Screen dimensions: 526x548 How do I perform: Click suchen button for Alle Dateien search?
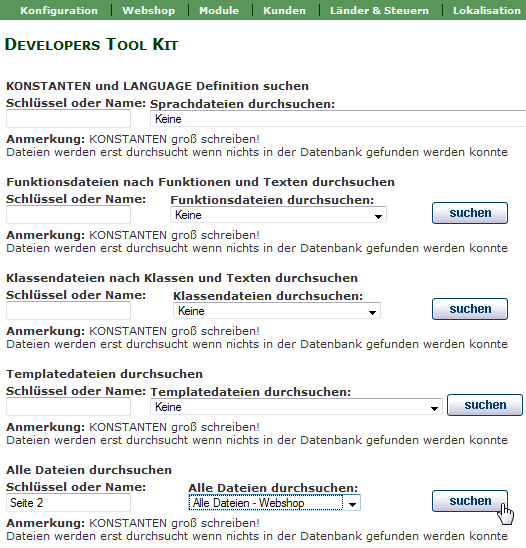(470, 501)
